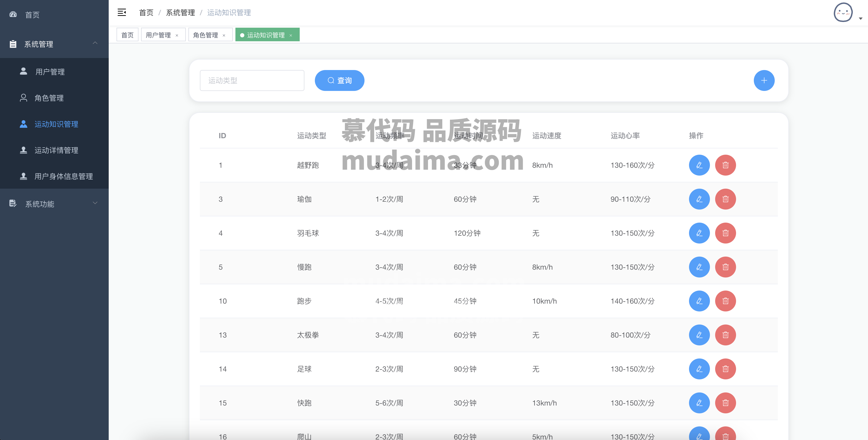868x440 pixels.
Task: Open the user avatar menu
Action: point(843,13)
